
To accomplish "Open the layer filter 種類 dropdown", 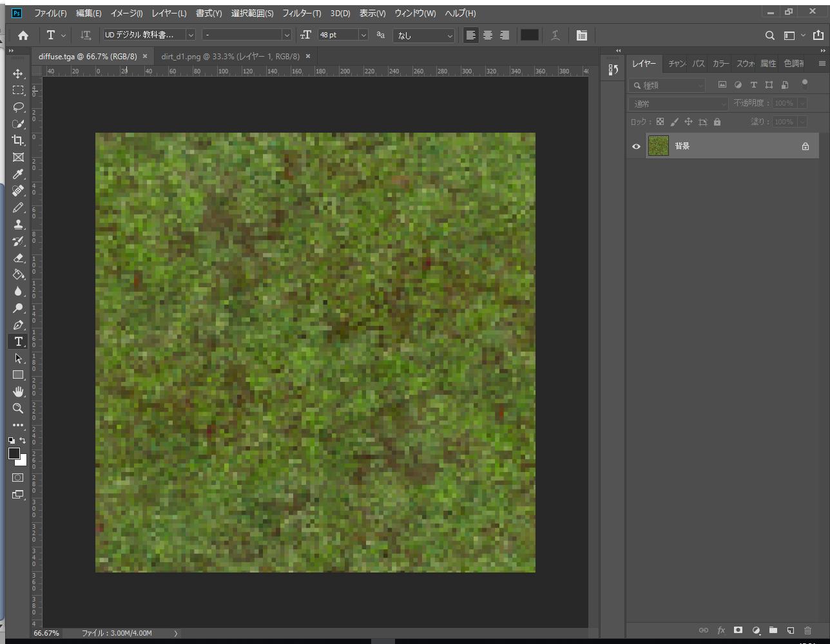I will tap(668, 85).
